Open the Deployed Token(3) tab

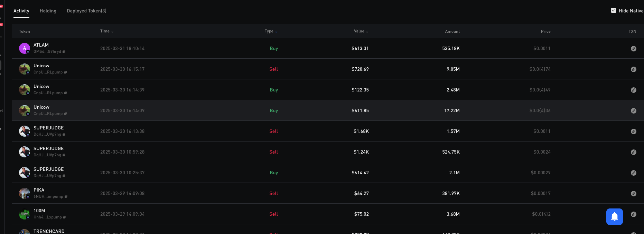click(x=86, y=11)
